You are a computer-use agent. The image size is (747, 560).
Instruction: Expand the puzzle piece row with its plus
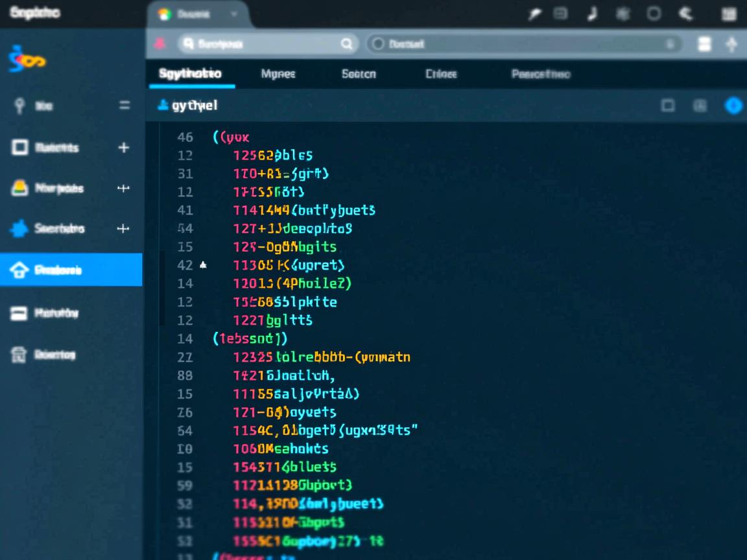click(123, 228)
